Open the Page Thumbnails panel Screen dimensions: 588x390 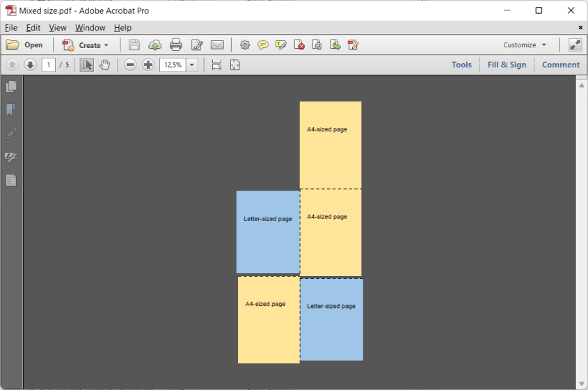tap(11, 87)
